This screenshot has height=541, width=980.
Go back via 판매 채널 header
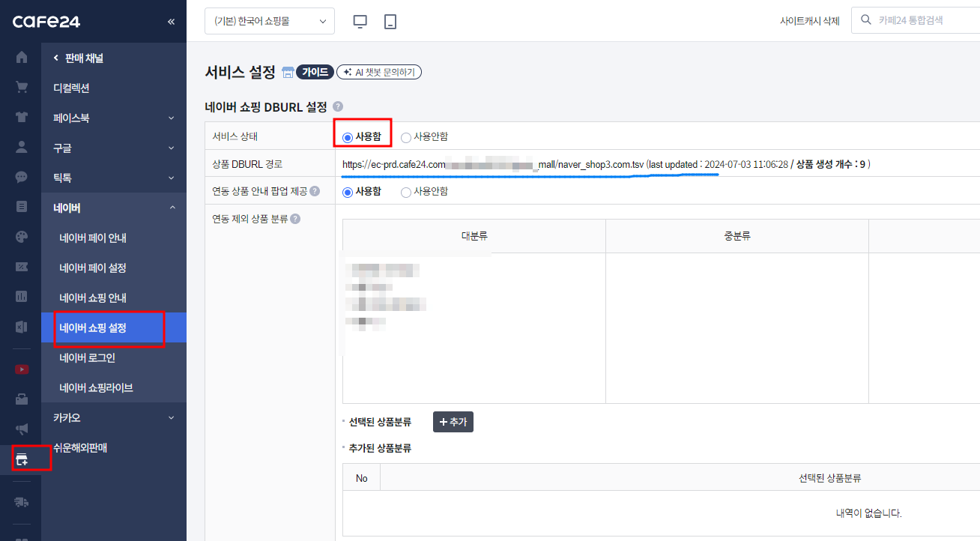pyautogui.click(x=78, y=58)
